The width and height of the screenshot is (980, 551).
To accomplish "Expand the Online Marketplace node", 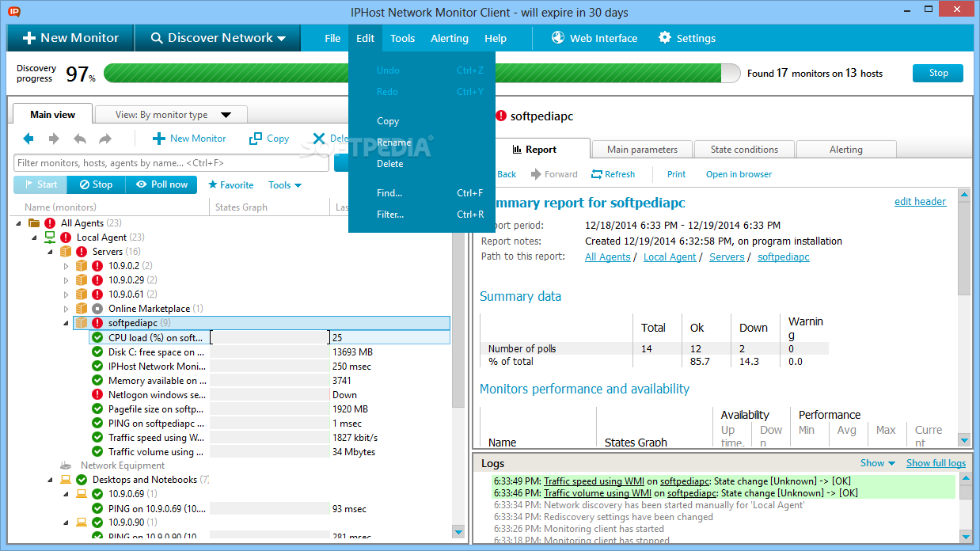I will pyautogui.click(x=66, y=309).
